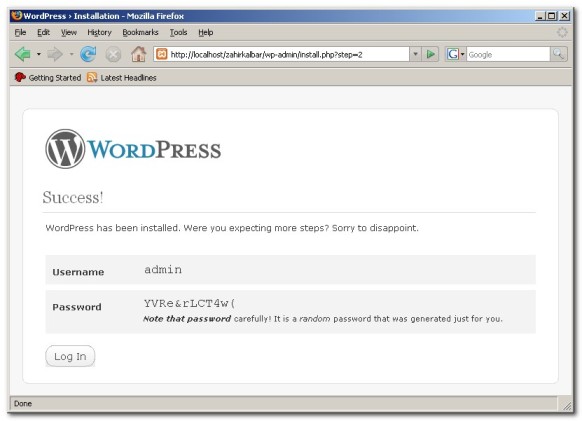Click the Log In button

click(x=70, y=356)
